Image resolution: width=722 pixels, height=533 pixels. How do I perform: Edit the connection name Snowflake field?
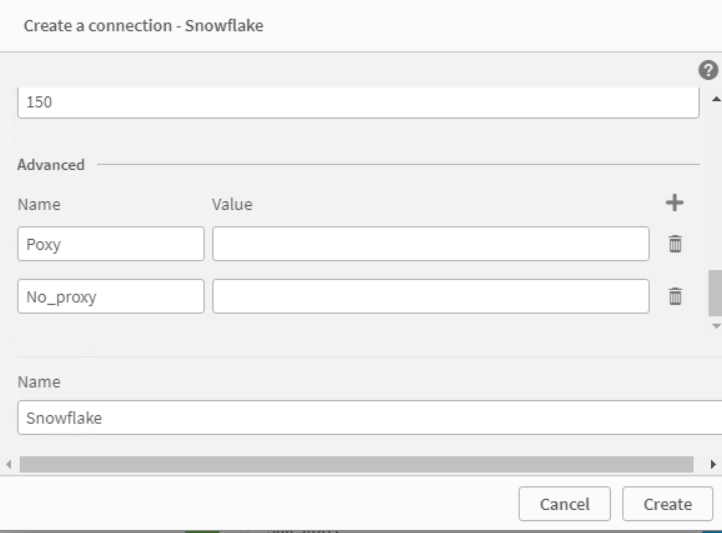pyautogui.click(x=368, y=418)
